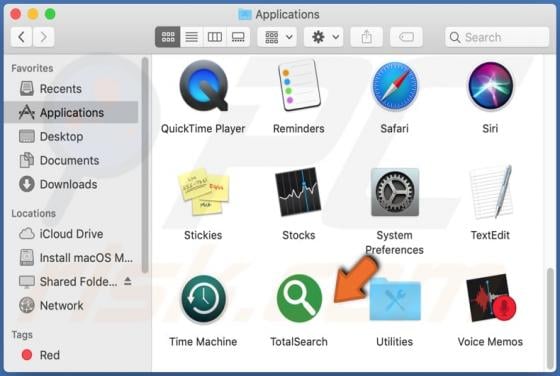The width and height of the screenshot is (560, 376).
Task: Go forward with the forward arrow
Action: (44, 37)
